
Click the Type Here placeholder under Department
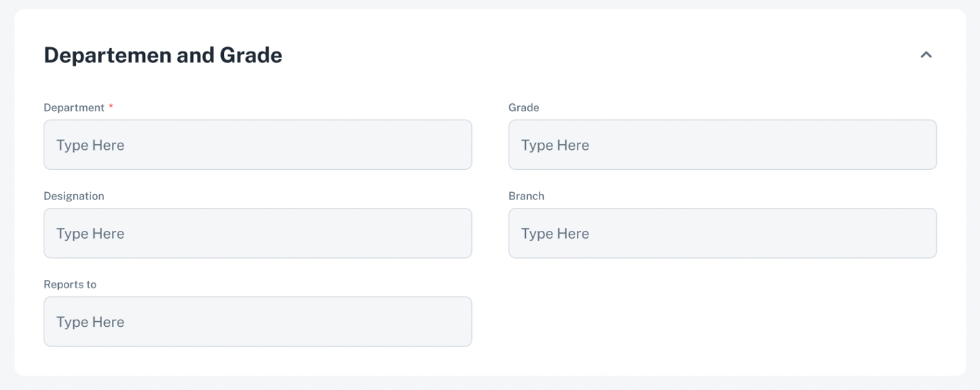(x=90, y=145)
